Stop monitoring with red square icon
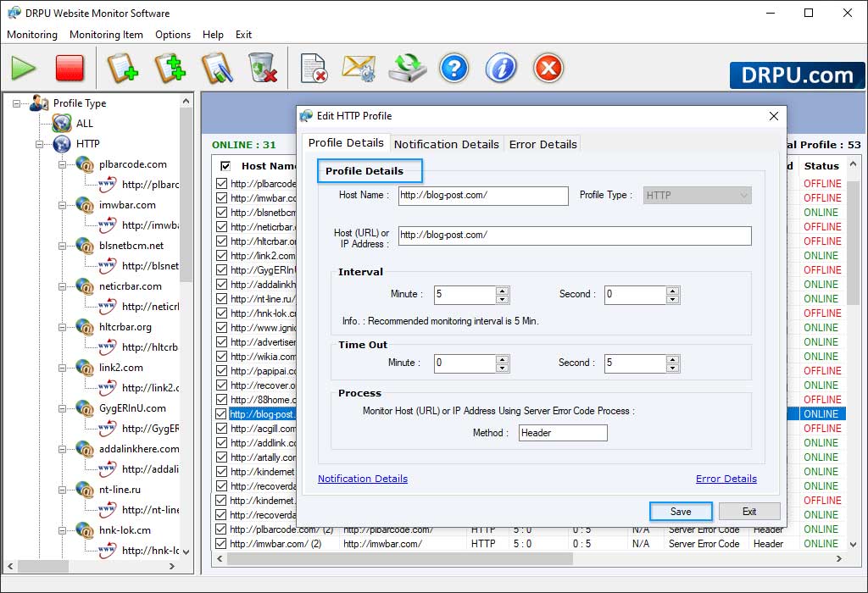The image size is (868, 593). coord(70,69)
